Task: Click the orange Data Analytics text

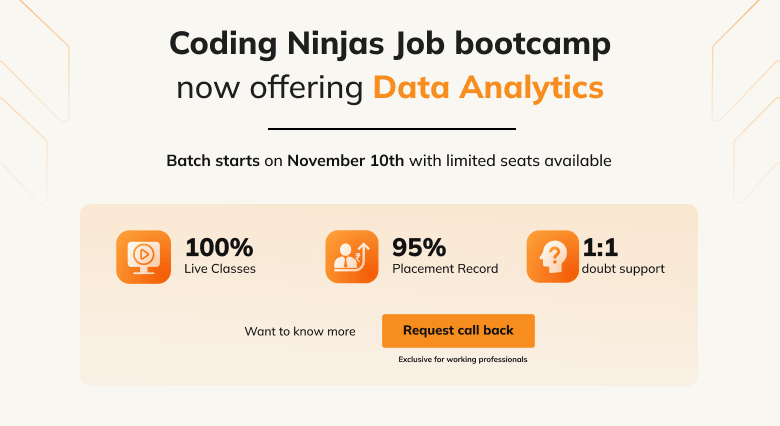Action: [488, 88]
